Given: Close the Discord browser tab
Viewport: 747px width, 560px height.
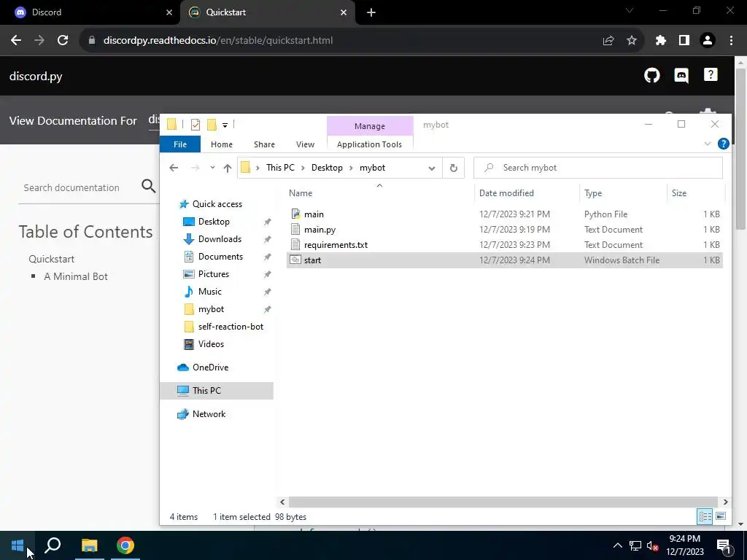Looking at the screenshot, I should (169, 12).
